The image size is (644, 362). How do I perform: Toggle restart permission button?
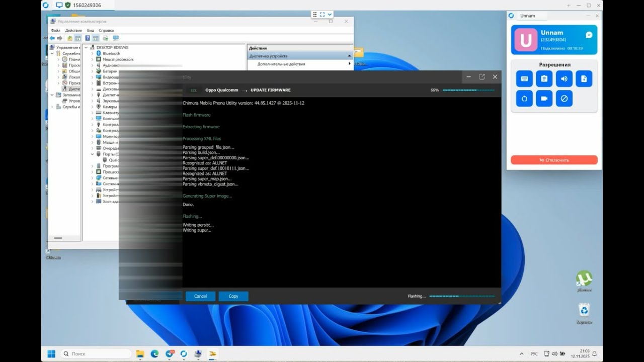pyautogui.click(x=524, y=99)
